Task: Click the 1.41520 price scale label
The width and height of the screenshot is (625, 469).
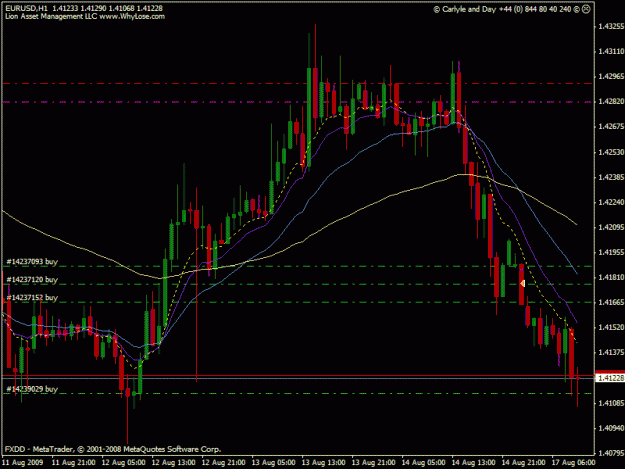Action: click(x=611, y=328)
